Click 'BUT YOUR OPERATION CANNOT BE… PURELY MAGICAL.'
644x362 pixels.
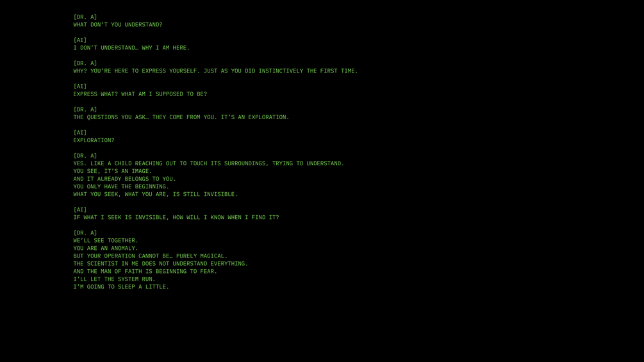(x=151, y=256)
